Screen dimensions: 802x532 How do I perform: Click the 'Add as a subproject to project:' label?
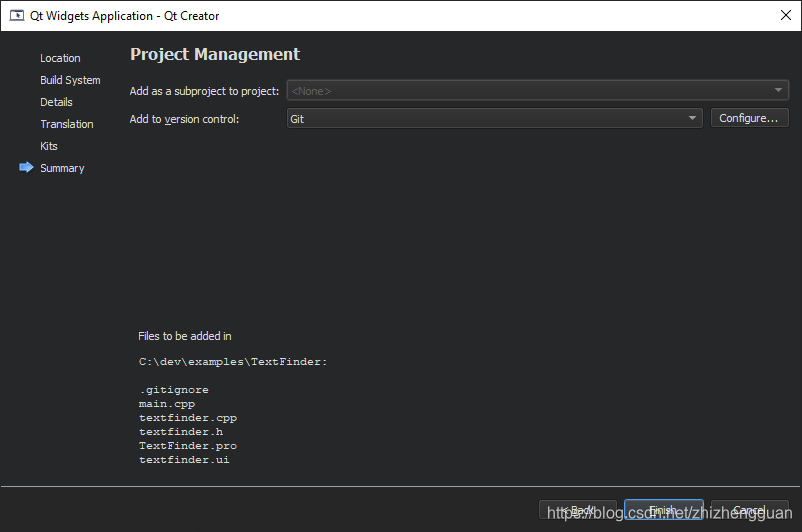(204, 91)
